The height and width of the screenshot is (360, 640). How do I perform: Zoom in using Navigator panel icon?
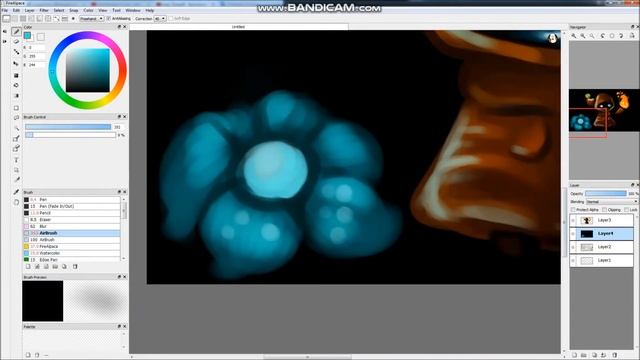(x=574, y=36)
